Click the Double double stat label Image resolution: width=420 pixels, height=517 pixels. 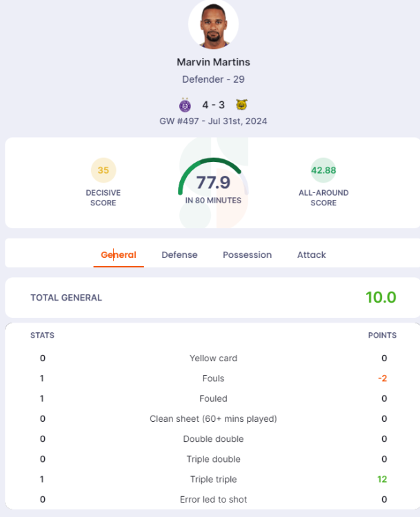[x=213, y=439]
